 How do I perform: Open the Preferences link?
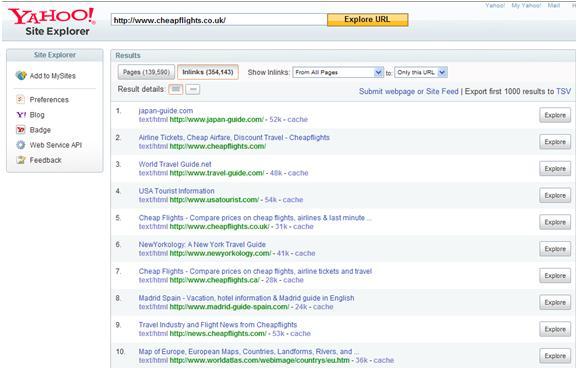(x=49, y=100)
